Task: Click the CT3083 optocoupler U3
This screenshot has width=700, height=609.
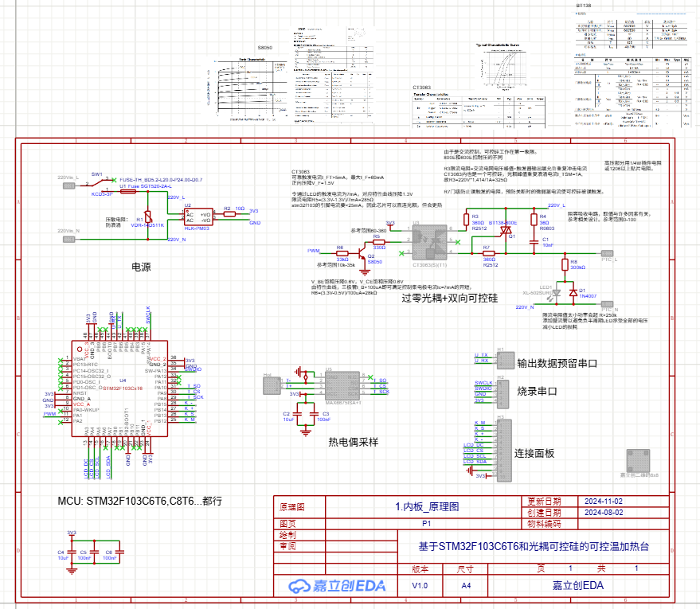Action: (430, 236)
